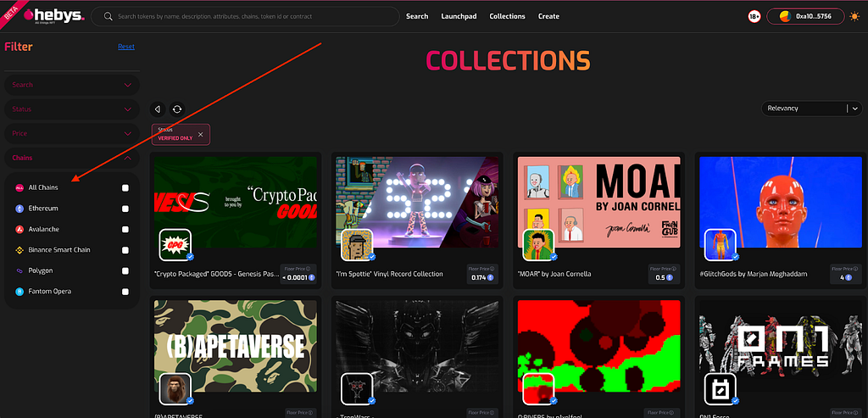868x418 pixels.
Task: Click the Binance Smart Chain icon
Action: pos(19,250)
